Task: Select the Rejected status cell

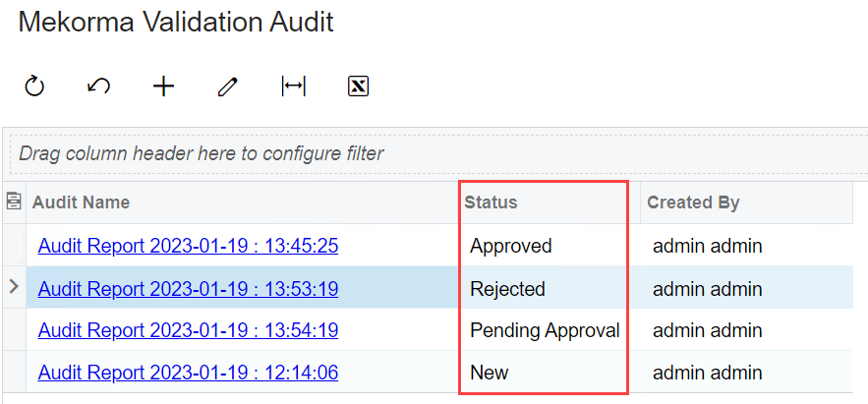Action: coord(507,289)
